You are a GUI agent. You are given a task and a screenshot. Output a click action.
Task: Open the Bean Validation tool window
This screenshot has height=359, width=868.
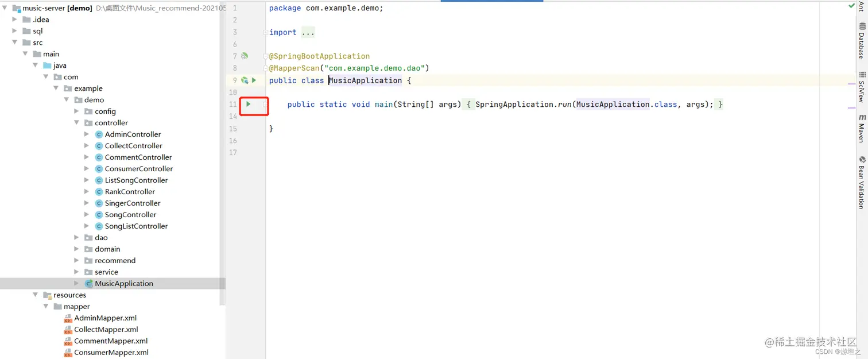point(862,183)
